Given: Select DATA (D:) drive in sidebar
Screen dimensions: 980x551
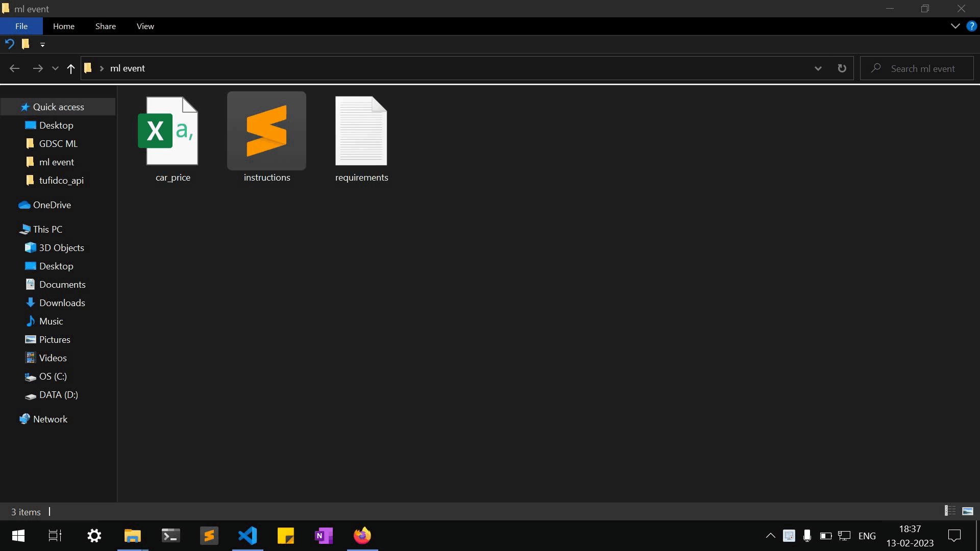Looking at the screenshot, I should (x=58, y=394).
